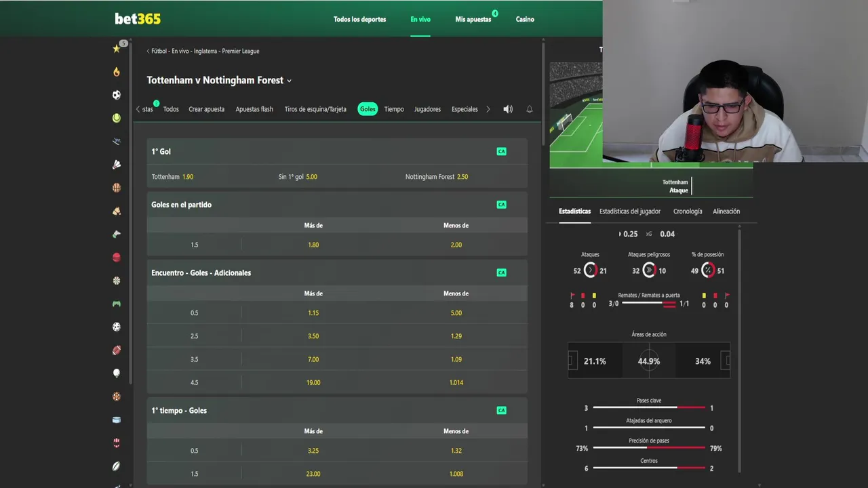The width and height of the screenshot is (868, 488).
Task: Click the statistics panel vertical scrollbar
Action: coord(739,351)
